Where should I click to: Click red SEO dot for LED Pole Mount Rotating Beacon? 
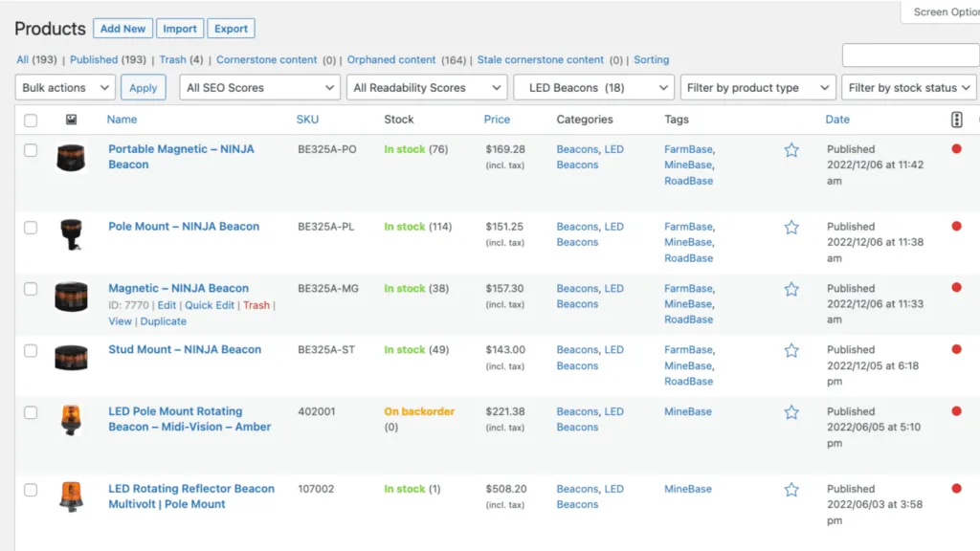pyautogui.click(x=956, y=411)
